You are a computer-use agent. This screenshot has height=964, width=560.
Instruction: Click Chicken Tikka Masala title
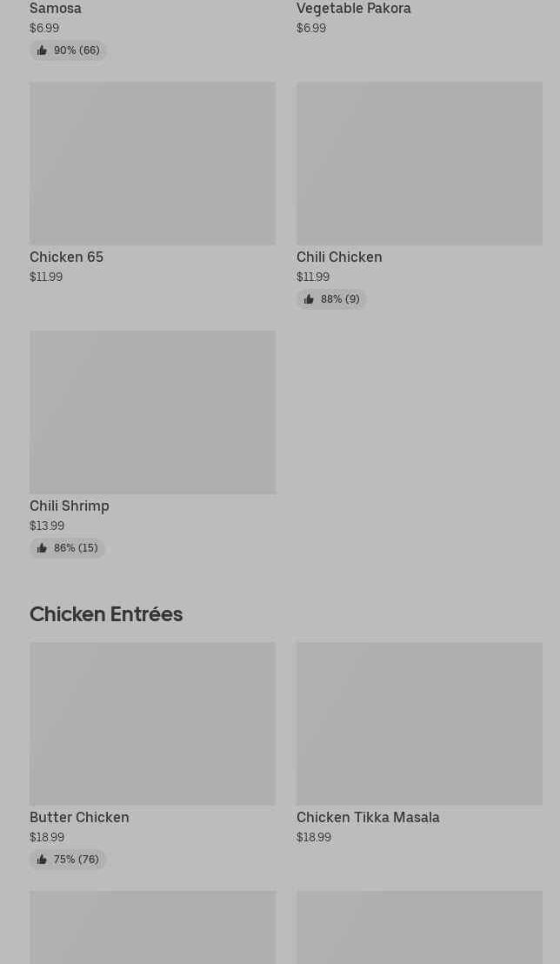(368, 817)
